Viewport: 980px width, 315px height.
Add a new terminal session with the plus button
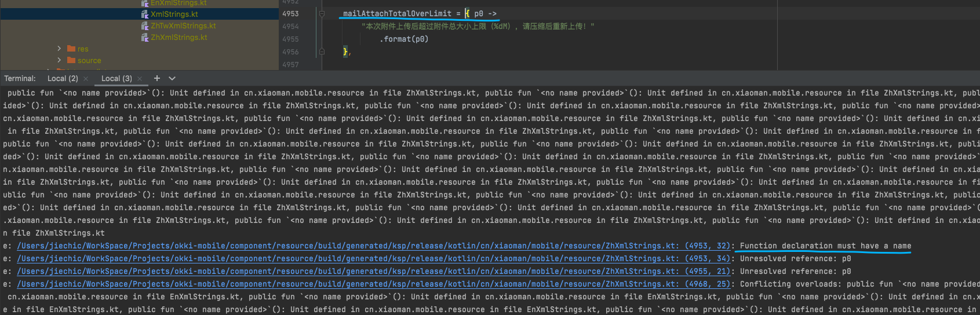click(156, 78)
